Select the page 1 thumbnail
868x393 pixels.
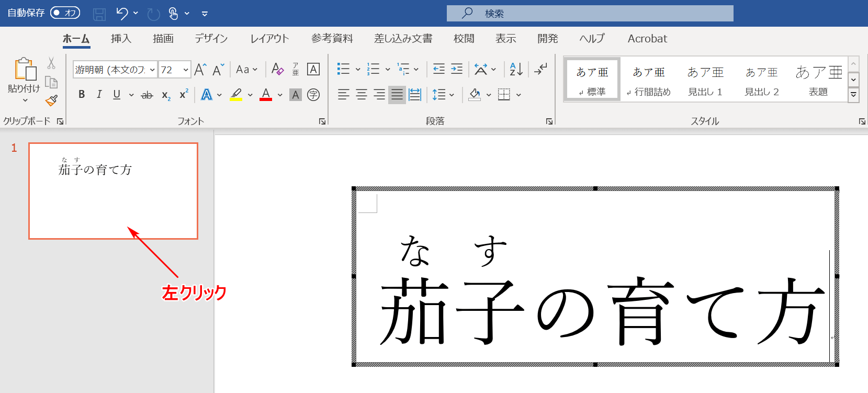click(x=114, y=191)
